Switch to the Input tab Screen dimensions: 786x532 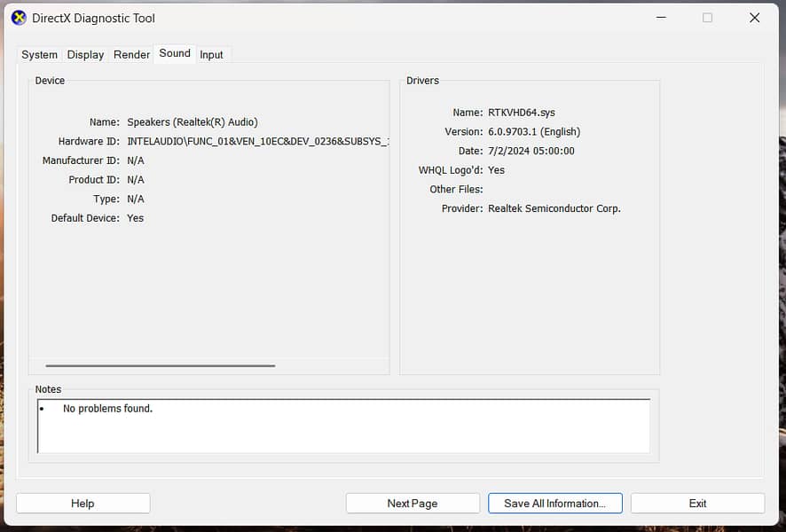pos(211,55)
